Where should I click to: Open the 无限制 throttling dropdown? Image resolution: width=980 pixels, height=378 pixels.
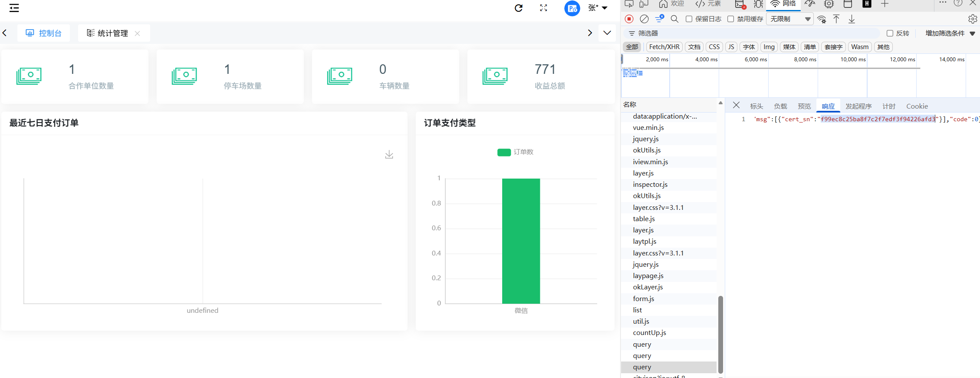point(790,19)
